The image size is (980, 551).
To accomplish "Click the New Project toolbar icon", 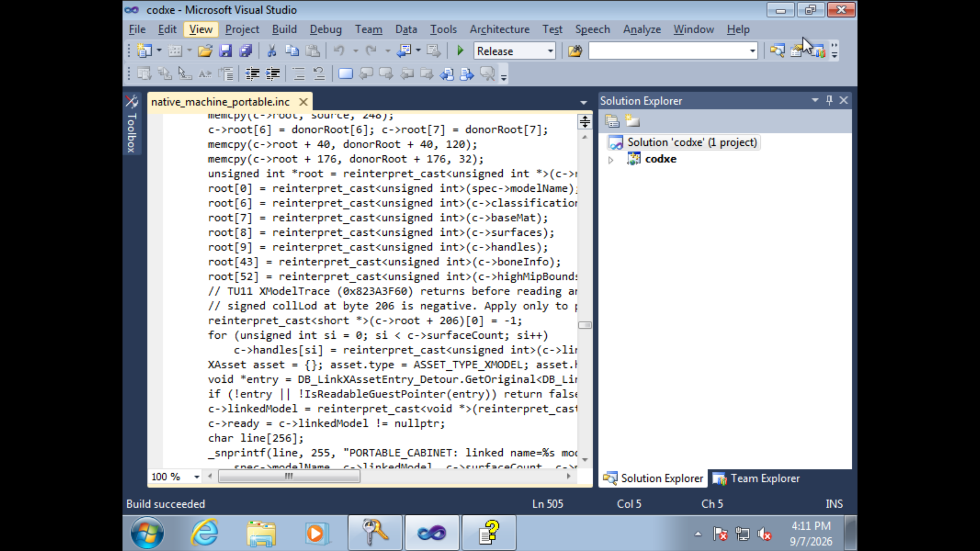I will [x=145, y=51].
